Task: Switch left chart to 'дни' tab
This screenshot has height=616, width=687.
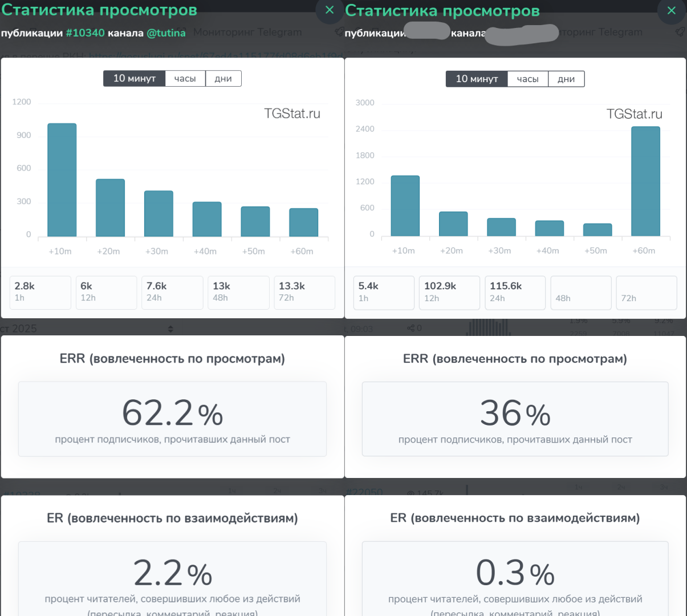Action: tap(223, 79)
